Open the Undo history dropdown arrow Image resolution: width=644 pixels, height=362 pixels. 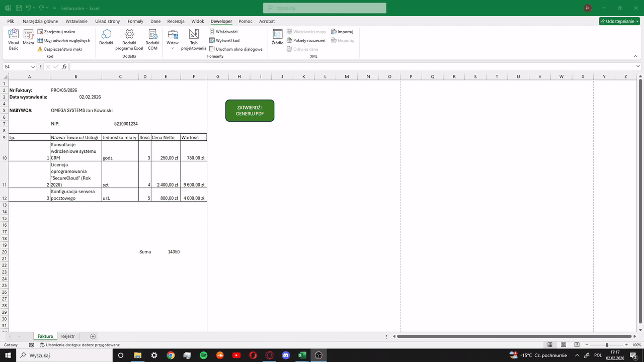click(34, 8)
